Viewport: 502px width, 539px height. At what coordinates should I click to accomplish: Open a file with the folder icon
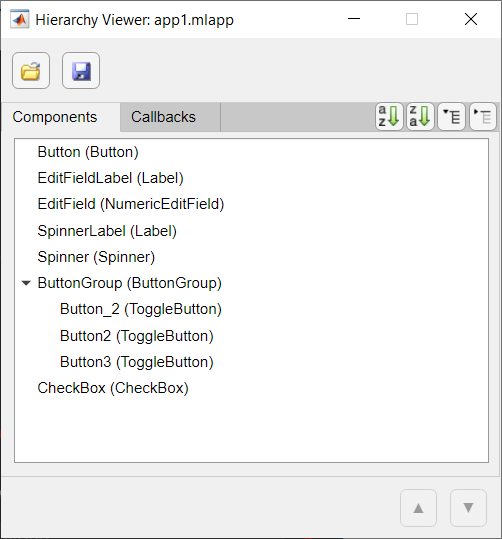[31, 70]
